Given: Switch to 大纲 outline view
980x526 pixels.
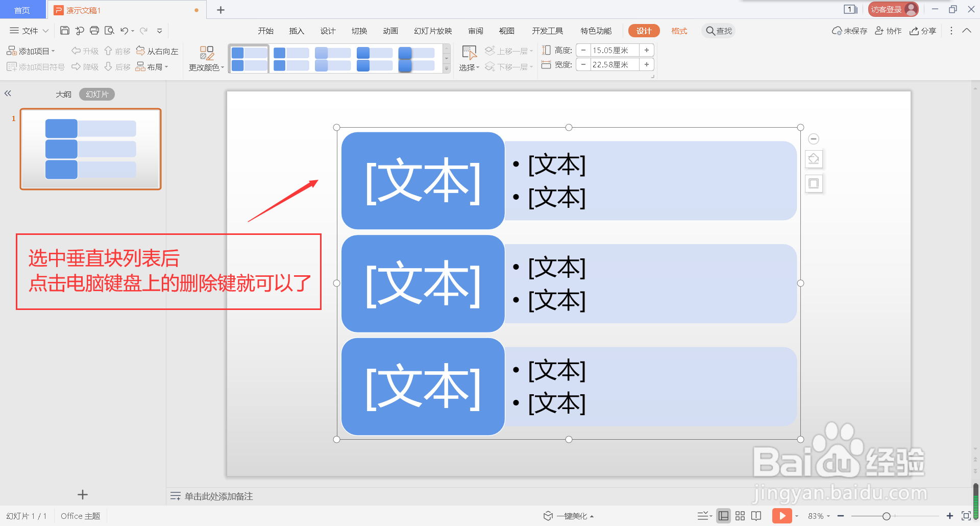Looking at the screenshot, I should tap(63, 94).
